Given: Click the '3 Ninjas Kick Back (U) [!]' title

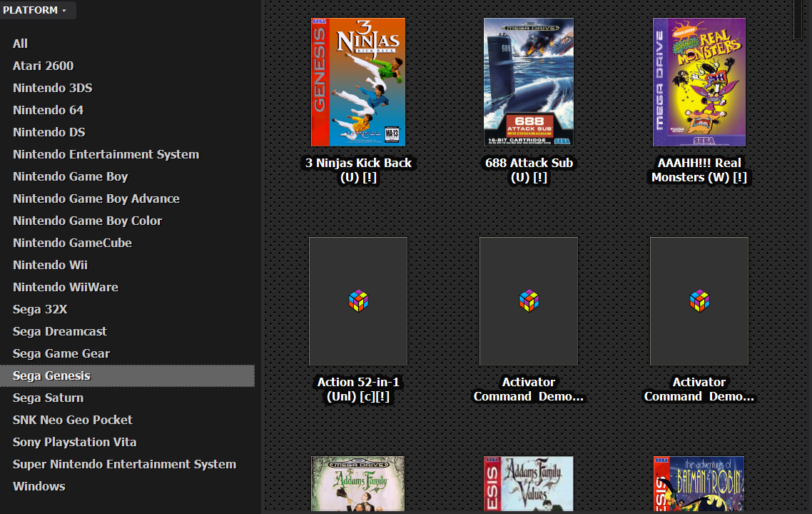Looking at the screenshot, I should 358,170.
